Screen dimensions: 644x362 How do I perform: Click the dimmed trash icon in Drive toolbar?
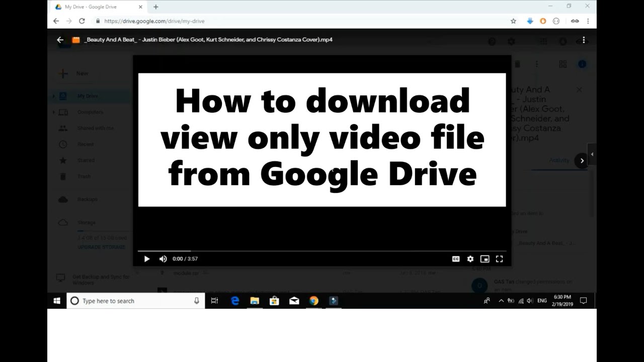pyautogui.click(x=518, y=64)
